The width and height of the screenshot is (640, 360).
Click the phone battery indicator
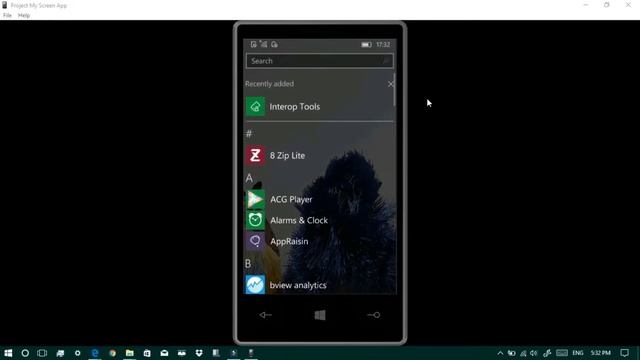[x=366, y=44]
